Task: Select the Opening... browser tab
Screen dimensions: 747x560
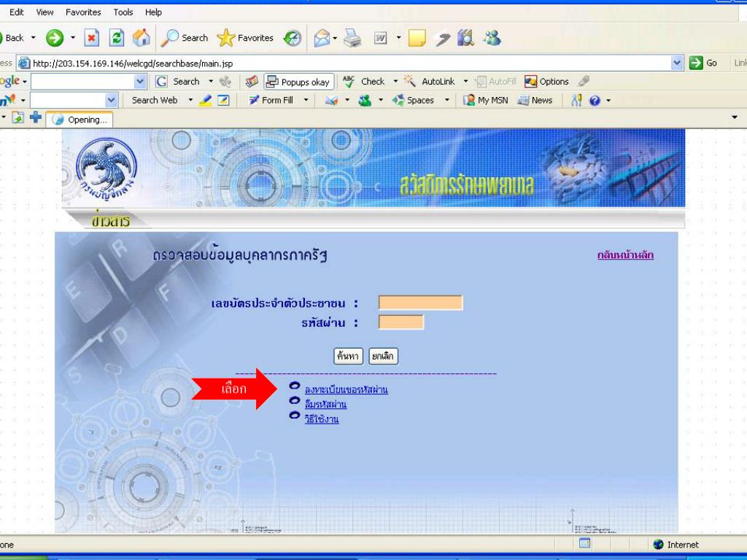Action: [x=80, y=120]
